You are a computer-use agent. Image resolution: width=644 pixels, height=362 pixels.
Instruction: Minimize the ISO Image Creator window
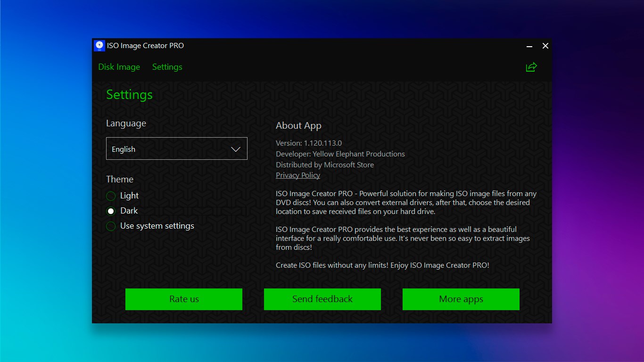coord(529,46)
